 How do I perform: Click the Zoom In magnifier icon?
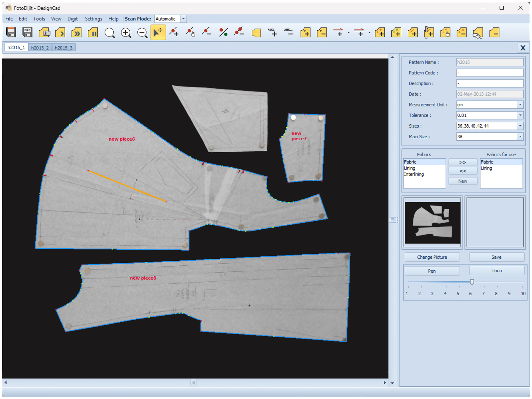[x=126, y=33]
